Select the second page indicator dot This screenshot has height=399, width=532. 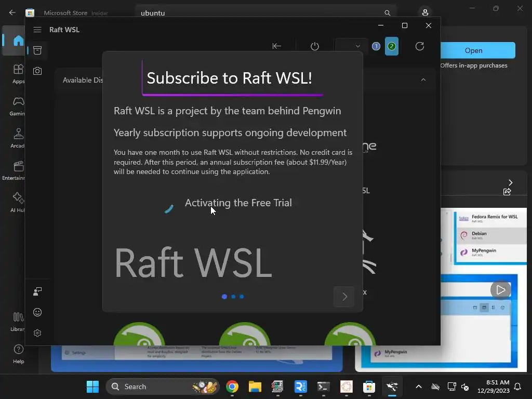click(x=233, y=297)
